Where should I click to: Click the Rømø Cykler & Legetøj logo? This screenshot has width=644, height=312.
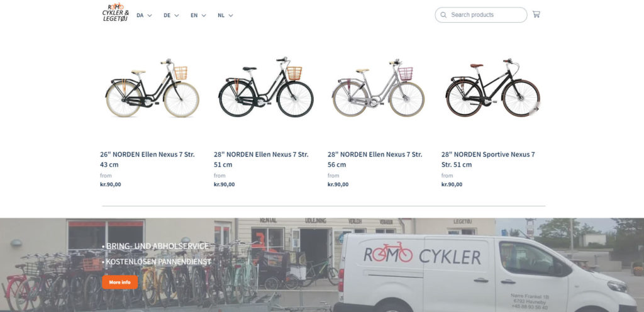click(x=116, y=13)
